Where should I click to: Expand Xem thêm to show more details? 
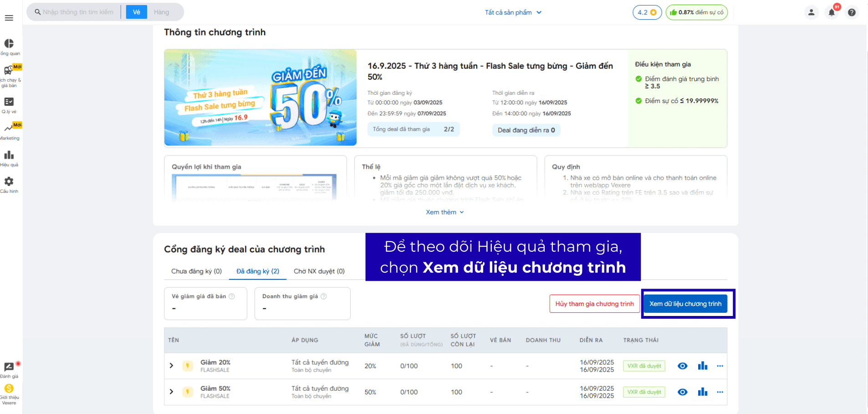(x=444, y=212)
